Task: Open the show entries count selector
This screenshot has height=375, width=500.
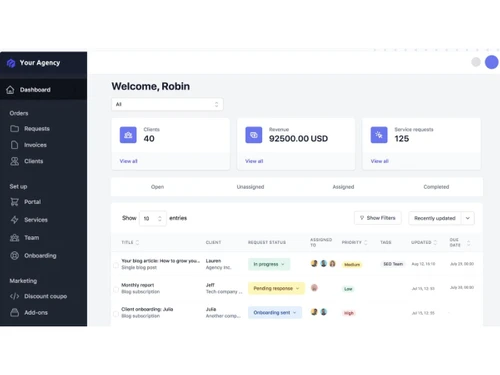Action: click(153, 218)
